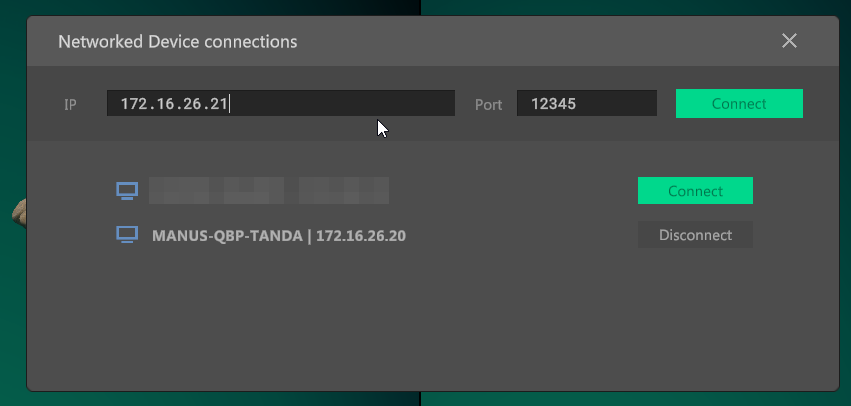The width and height of the screenshot is (851, 406).
Task: Click the "Networked Device connections" title
Action: coord(178,42)
